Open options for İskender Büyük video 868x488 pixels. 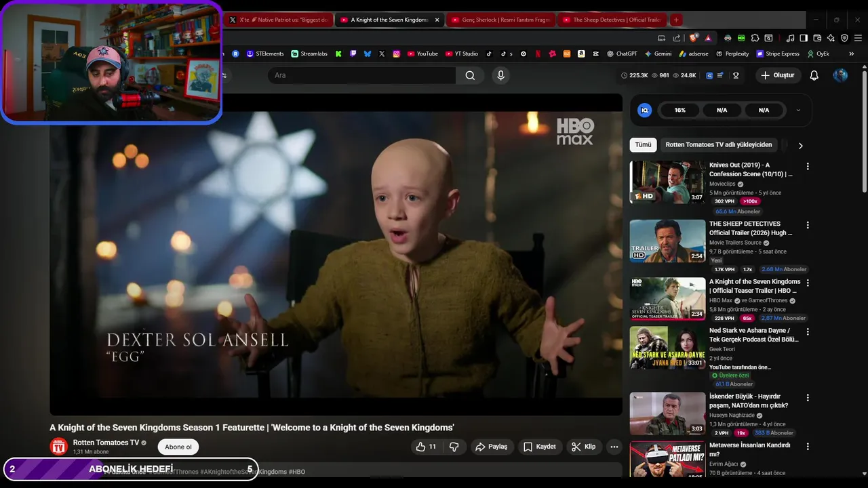coord(808,397)
